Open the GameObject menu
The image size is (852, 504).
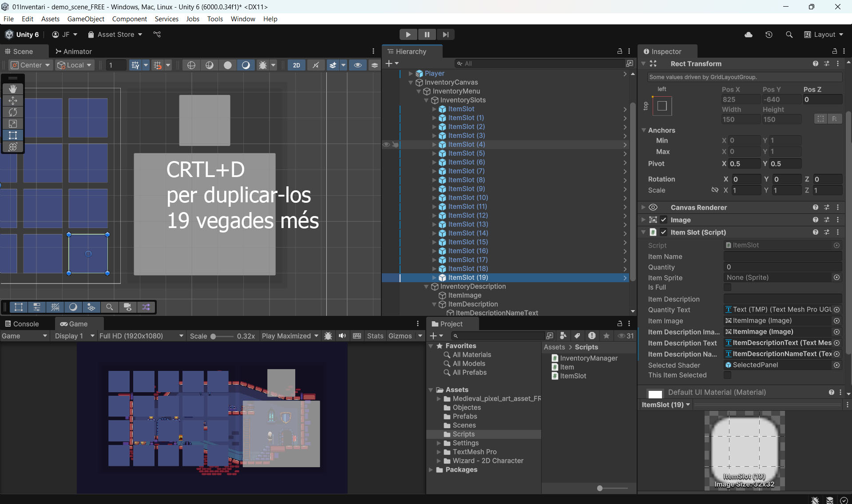(86, 19)
